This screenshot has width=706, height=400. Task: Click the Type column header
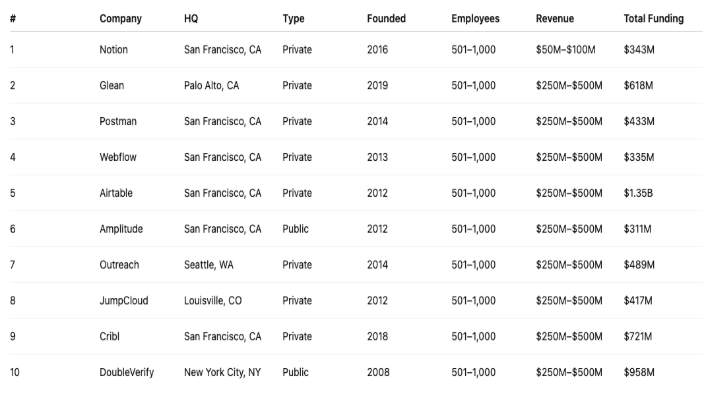(293, 19)
